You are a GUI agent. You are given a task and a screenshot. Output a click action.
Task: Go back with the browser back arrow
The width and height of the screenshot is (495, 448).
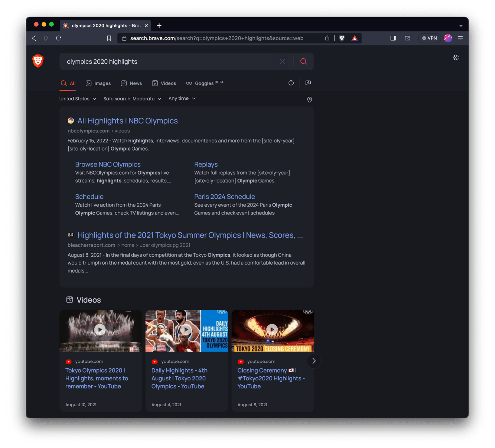coord(34,38)
